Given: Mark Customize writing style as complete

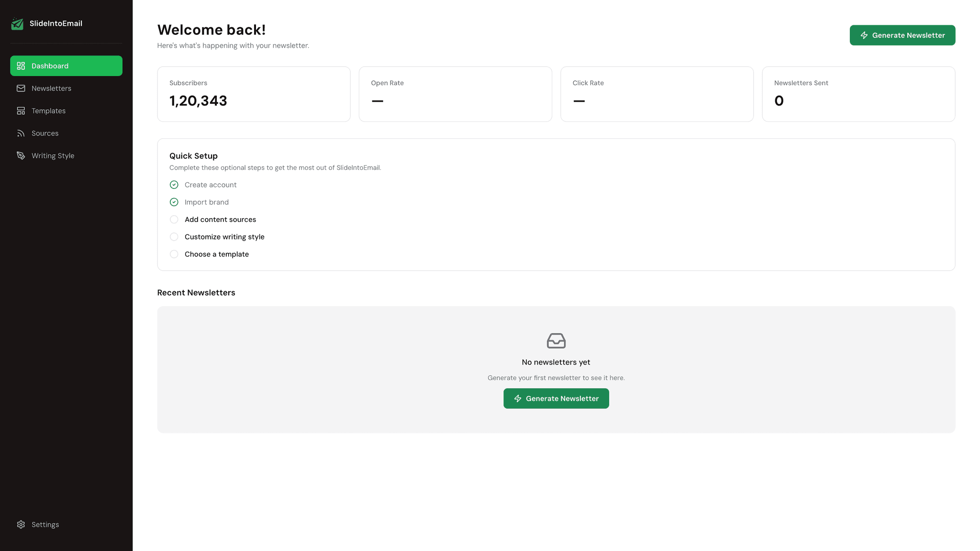Looking at the screenshot, I should pos(174,237).
